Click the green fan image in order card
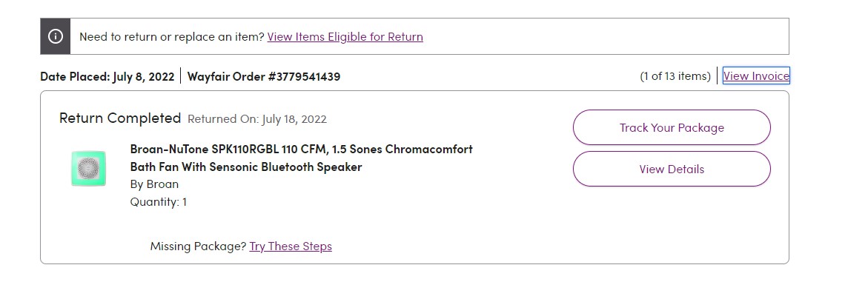 88,169
